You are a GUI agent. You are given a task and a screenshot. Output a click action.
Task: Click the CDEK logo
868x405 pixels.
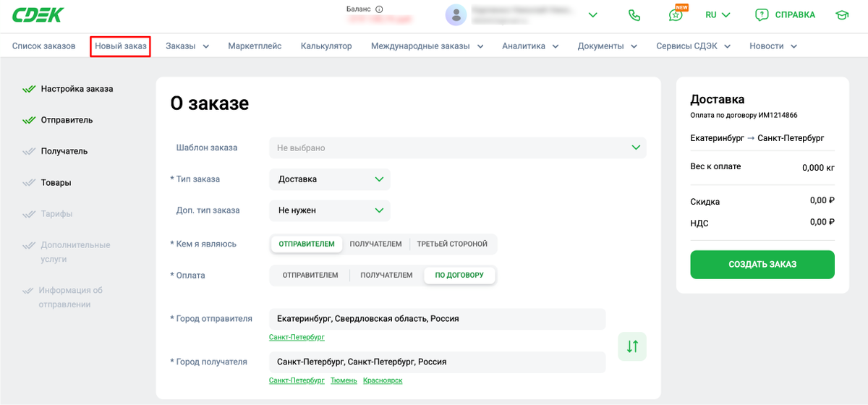click(x=38, y=14)
